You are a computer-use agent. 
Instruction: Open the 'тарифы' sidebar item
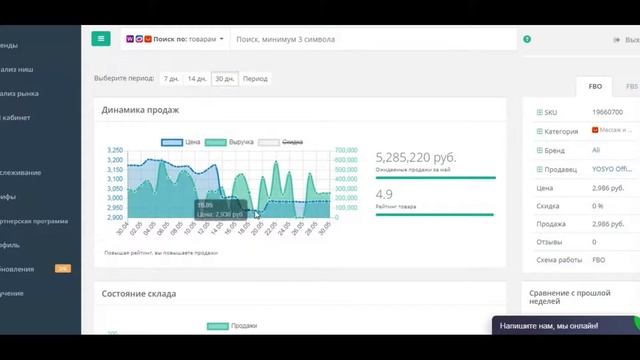pyautogui.click(x=8, y=197)
